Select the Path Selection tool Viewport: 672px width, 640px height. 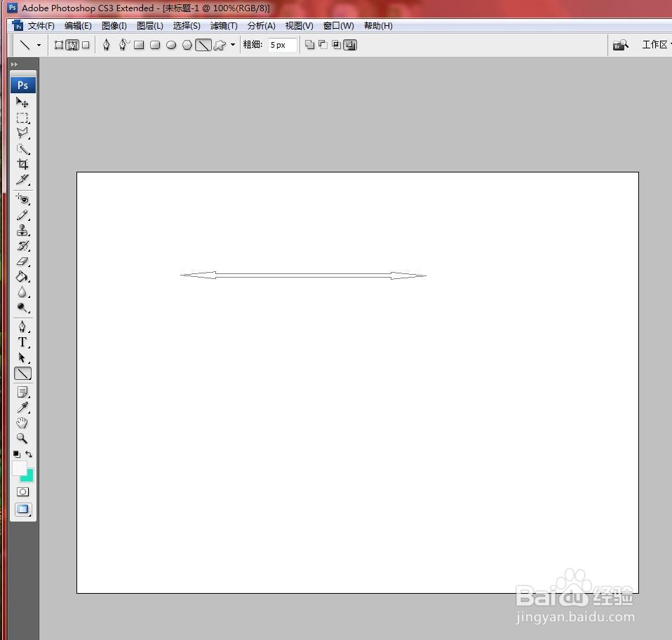(22, 358)
